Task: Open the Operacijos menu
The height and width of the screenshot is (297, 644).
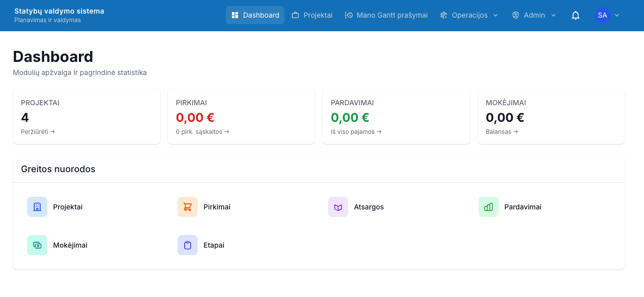Action: [469, 15]
